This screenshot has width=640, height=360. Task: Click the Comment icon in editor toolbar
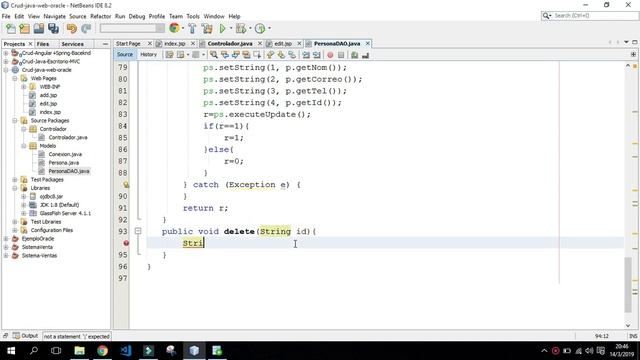pyautogui.click(x=354, y=55)
